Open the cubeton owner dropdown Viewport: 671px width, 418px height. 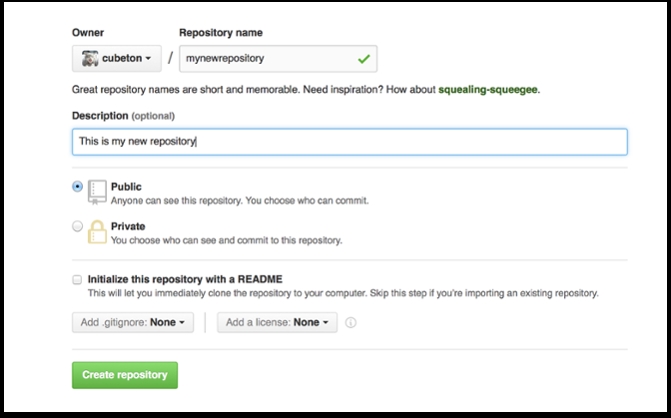pyautogui.click(x=117, y=59)
